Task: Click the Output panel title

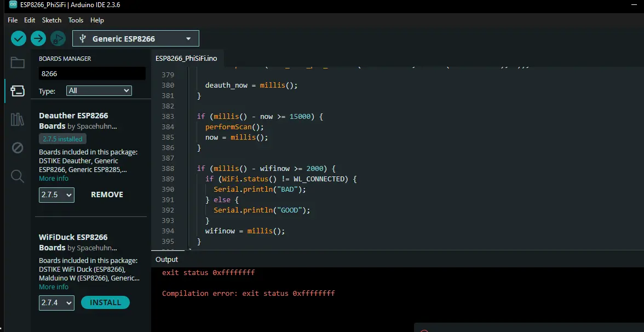Action: (x=166, y=260)
